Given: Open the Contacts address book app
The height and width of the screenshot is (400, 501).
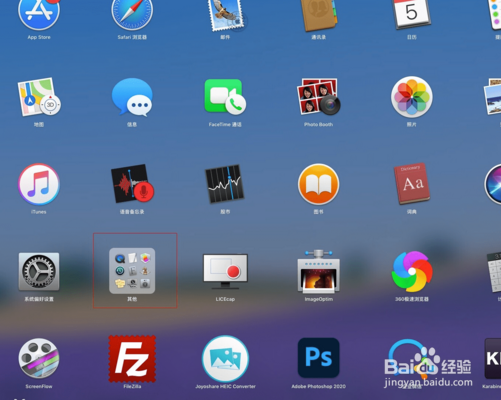Looking at the screenshot, I should (x=319, y=15).
